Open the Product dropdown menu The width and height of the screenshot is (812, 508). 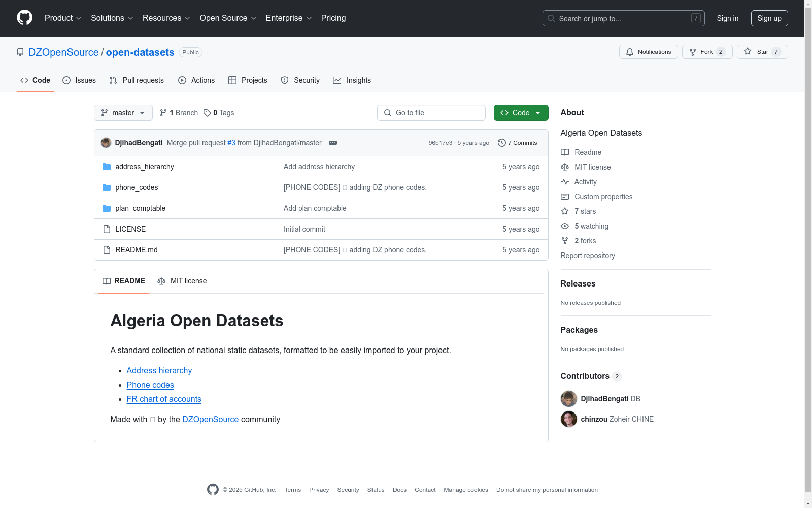[63, 18]
